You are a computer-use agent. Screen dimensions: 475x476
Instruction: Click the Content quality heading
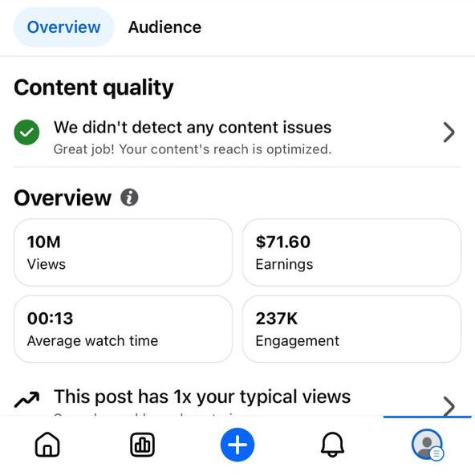tap(94, 87)
